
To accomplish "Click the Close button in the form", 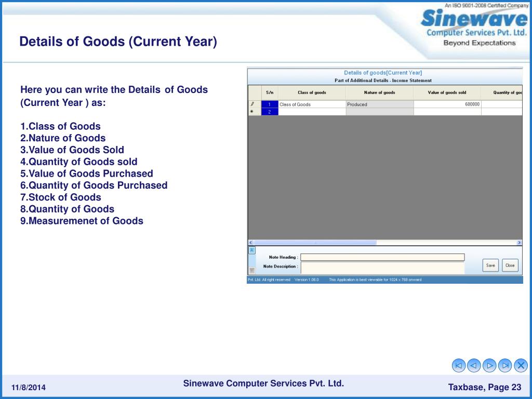I will 510,265.
